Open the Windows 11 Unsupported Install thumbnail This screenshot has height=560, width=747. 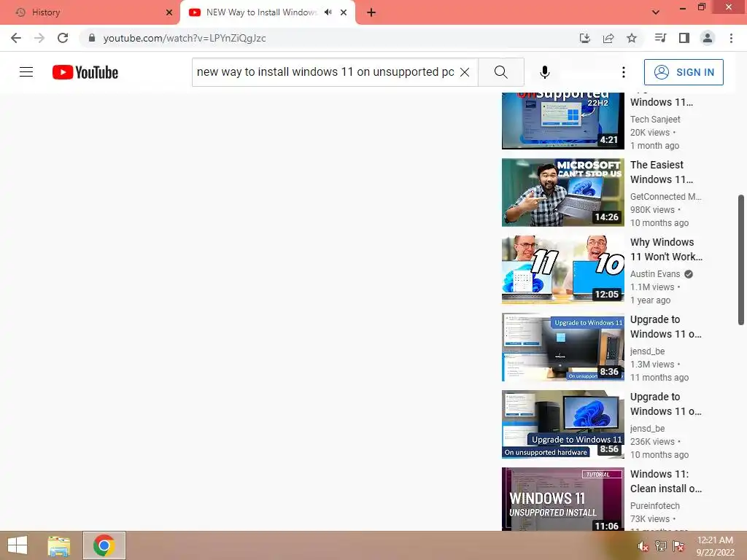pyautogui.click(x=562, y=499)
